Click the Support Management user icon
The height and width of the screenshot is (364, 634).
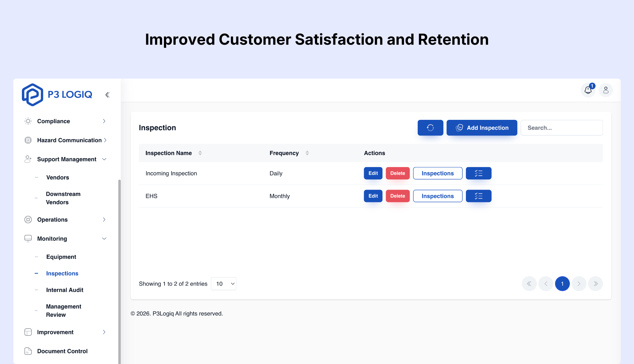point(28,159)
